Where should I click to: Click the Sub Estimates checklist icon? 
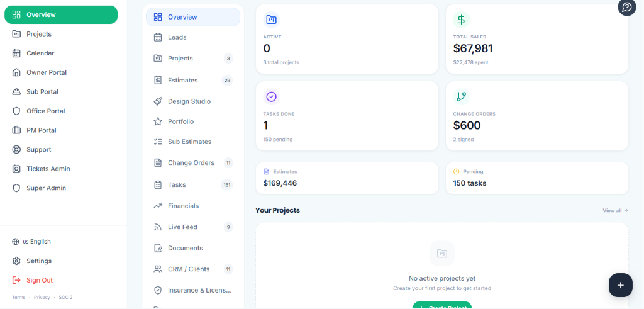158,142
